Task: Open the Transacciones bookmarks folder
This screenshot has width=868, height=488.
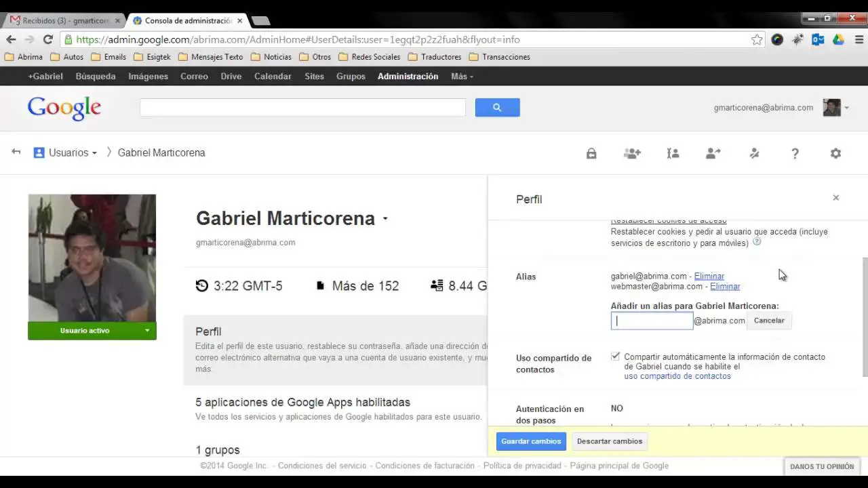Action: (x=499, y=57)
